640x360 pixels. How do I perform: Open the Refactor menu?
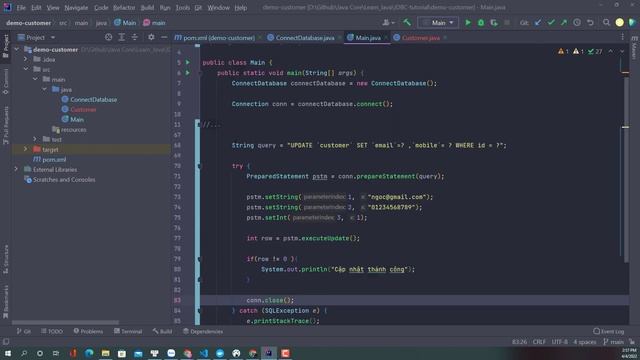click(x=124, y=7)
